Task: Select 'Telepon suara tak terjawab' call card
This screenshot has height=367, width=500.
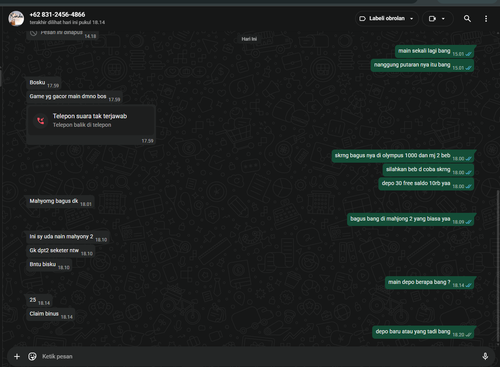Action: [x=91, y=126]
